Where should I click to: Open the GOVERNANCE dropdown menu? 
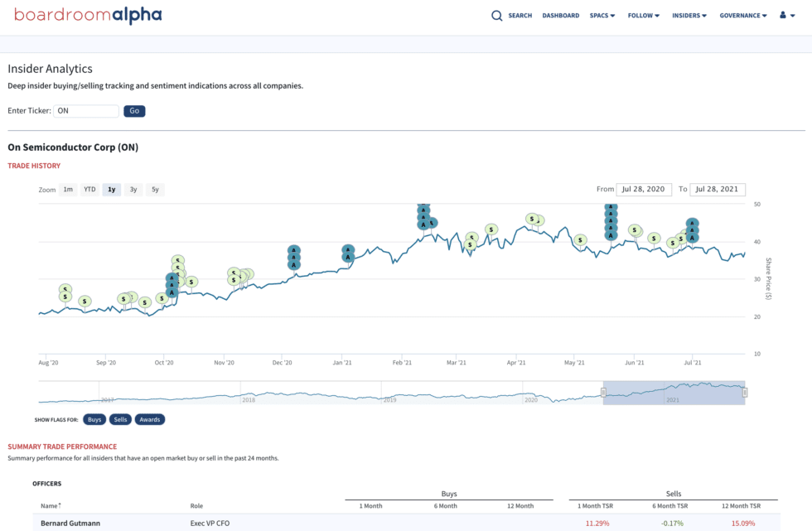[742, 16]
